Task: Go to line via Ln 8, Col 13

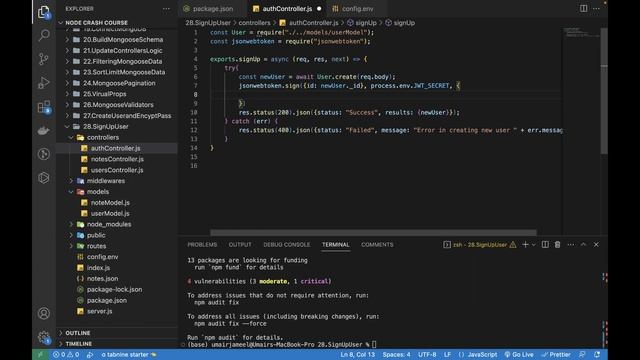Action: tap(358, 355)
